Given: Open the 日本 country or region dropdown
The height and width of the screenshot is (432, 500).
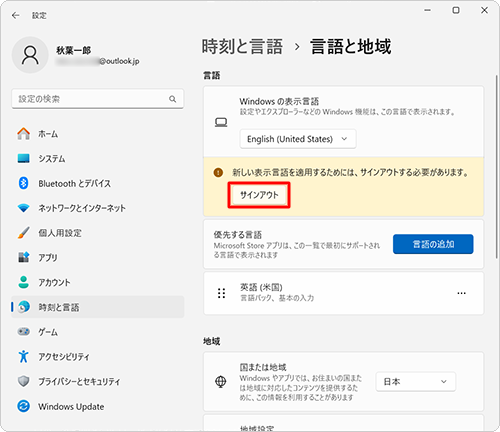Looking at the screenshot, I should tap(416, 381).
